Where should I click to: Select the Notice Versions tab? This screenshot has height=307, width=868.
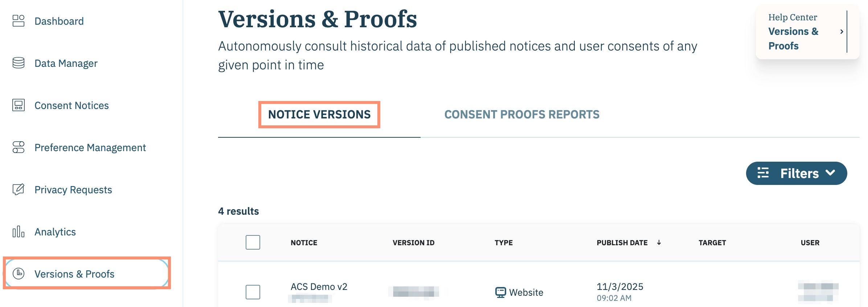(319, 114)
